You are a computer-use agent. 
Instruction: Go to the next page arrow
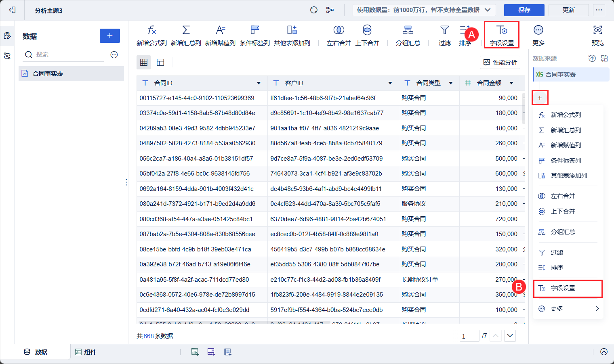510,336
